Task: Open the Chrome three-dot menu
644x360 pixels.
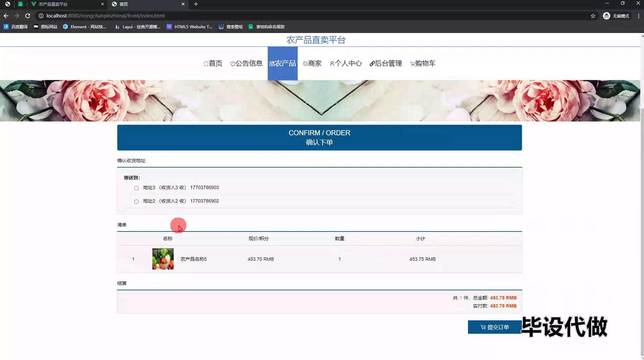Action: tap(638, 15)
